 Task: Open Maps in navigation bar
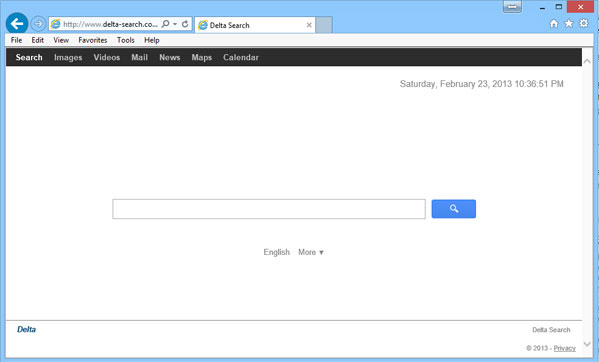click(x=202, y=57)
